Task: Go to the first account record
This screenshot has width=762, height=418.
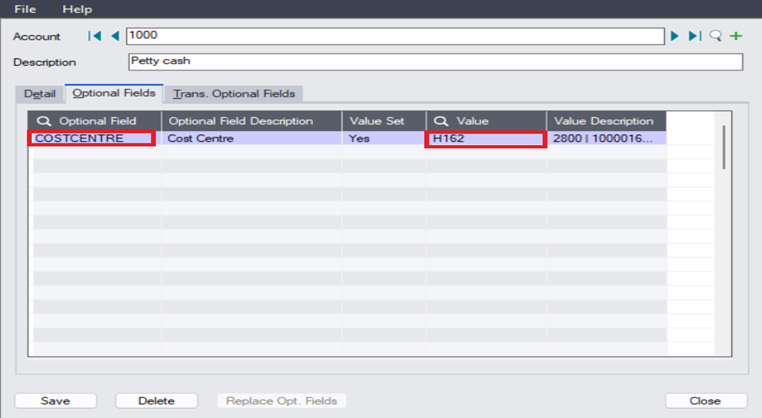Action: point(95,36)
